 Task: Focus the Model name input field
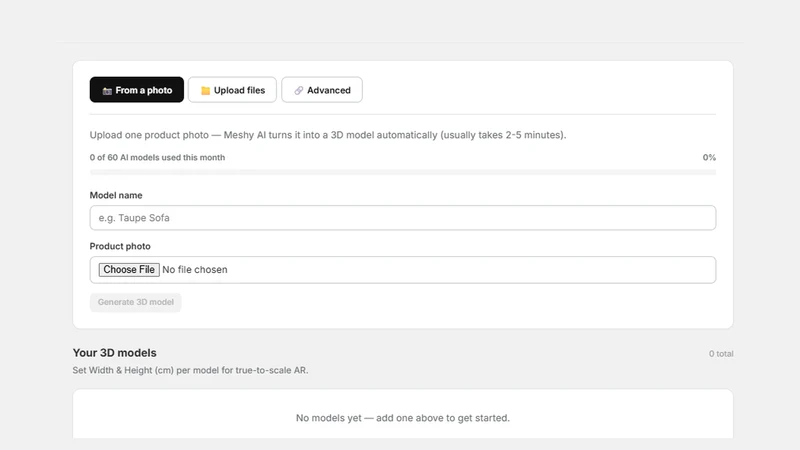pos(403,218)
